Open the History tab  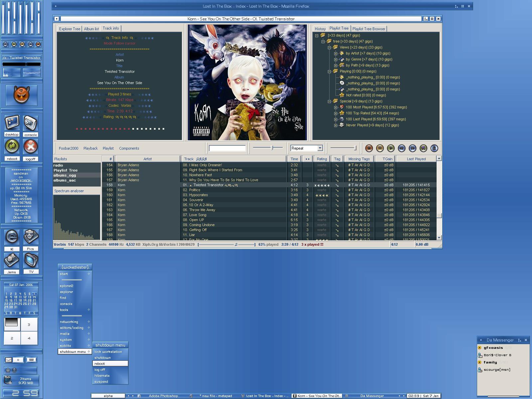point(320,29)
